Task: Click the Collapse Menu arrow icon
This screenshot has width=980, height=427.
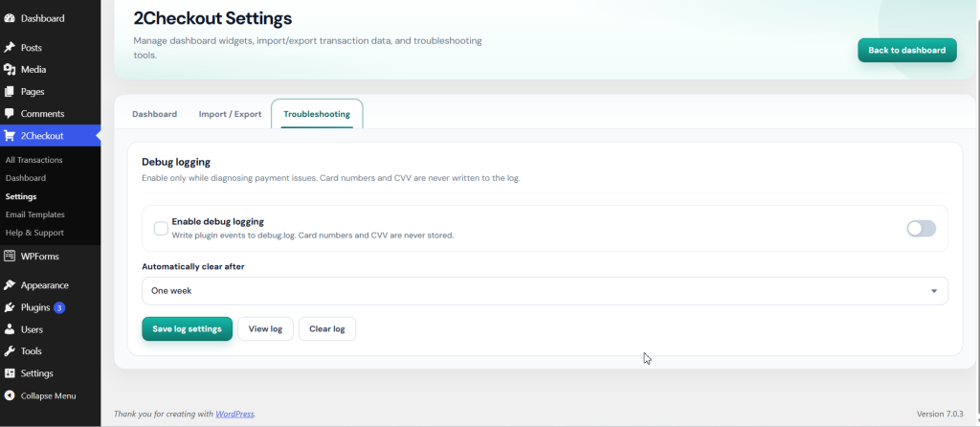Action: 10,395
